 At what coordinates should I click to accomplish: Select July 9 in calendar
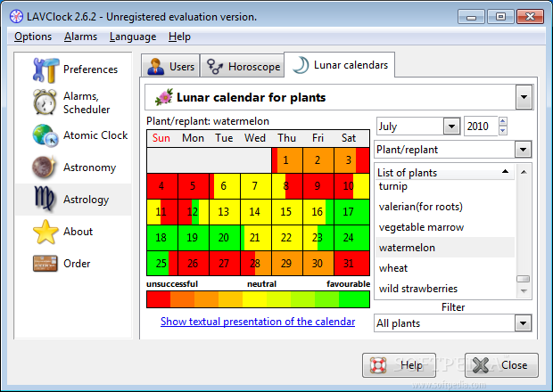(318, 186)
